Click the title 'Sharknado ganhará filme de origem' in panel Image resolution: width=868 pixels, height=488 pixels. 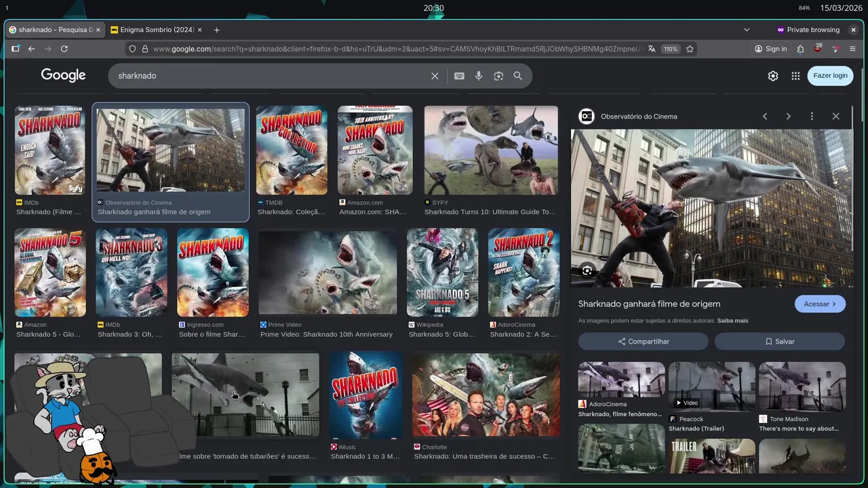(649, 304)
